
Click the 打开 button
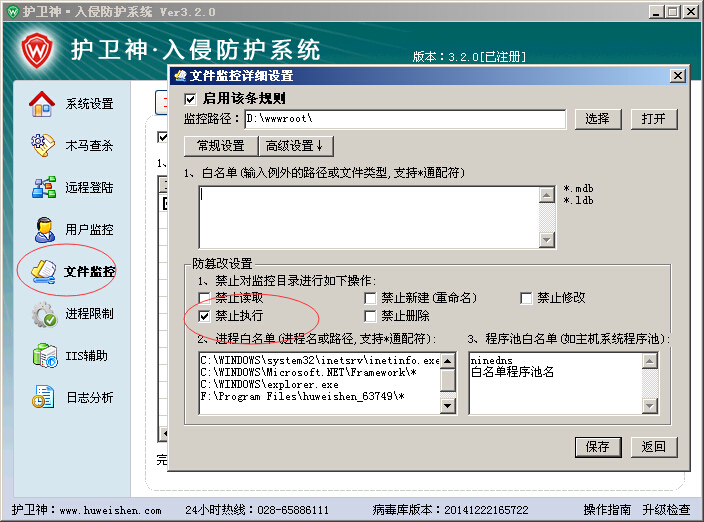click(654, 119)
